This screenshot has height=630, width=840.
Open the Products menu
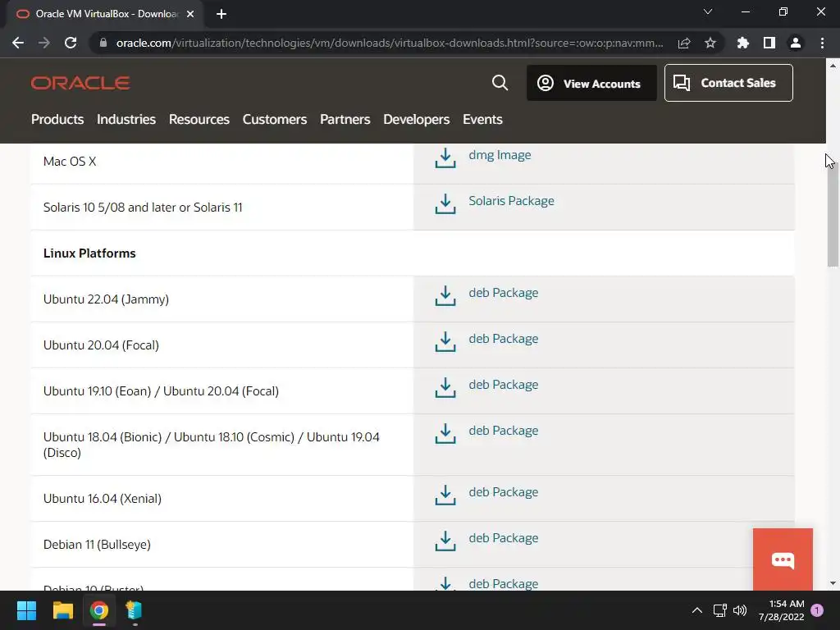tap(57, 119)
